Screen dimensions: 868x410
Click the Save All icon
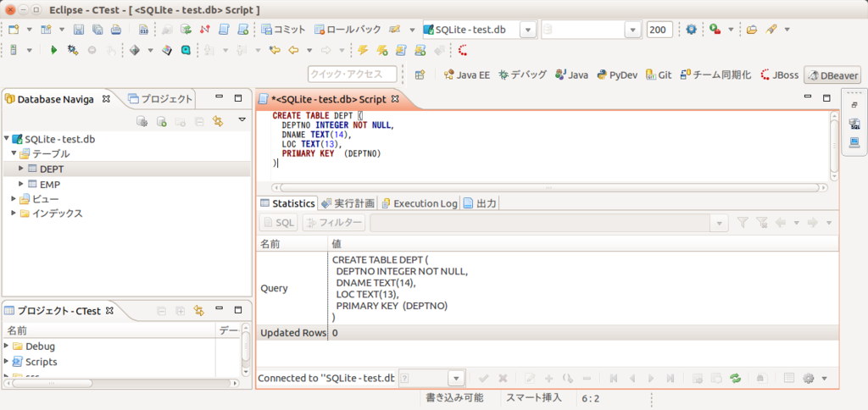pos(97,30)
